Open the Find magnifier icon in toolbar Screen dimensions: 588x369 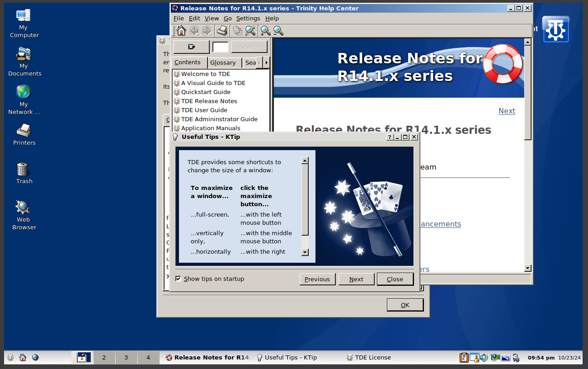[250, 31]
